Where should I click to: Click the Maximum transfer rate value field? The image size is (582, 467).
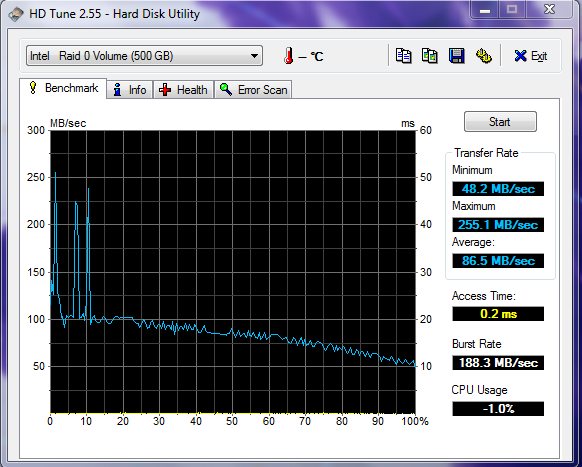[498, 225]
